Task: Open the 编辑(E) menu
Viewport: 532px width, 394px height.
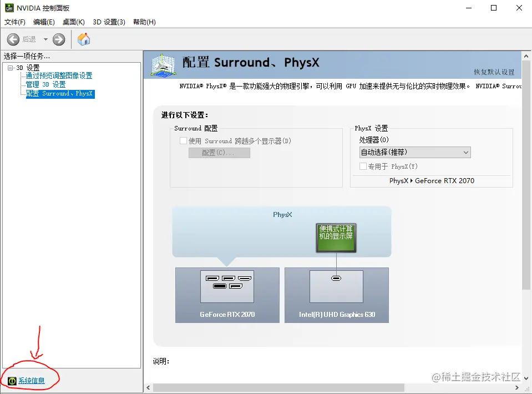Action: click(x=44, y=22)
